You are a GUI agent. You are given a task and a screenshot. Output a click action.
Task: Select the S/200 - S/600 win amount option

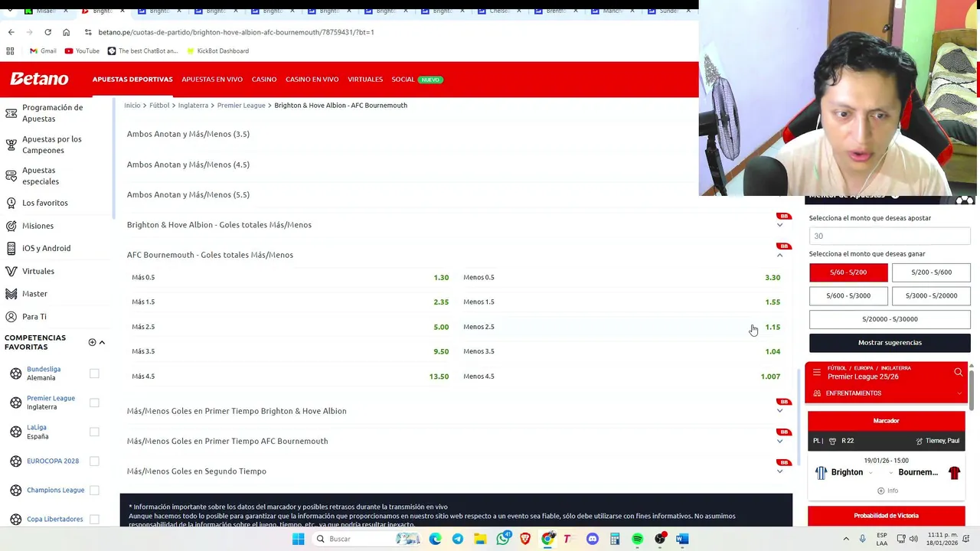coord(931,272)
